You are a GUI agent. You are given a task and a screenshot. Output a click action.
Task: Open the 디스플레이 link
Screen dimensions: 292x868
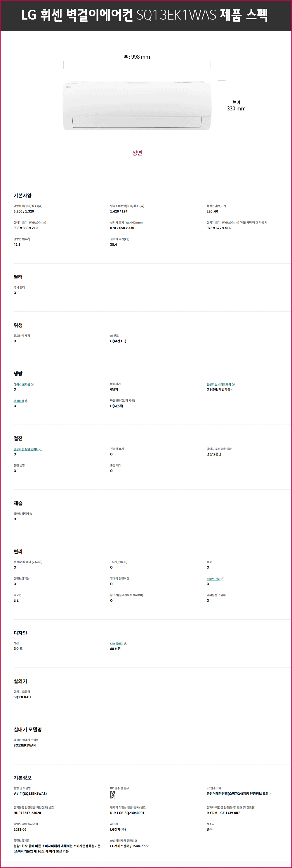click(x=117, y=644)
